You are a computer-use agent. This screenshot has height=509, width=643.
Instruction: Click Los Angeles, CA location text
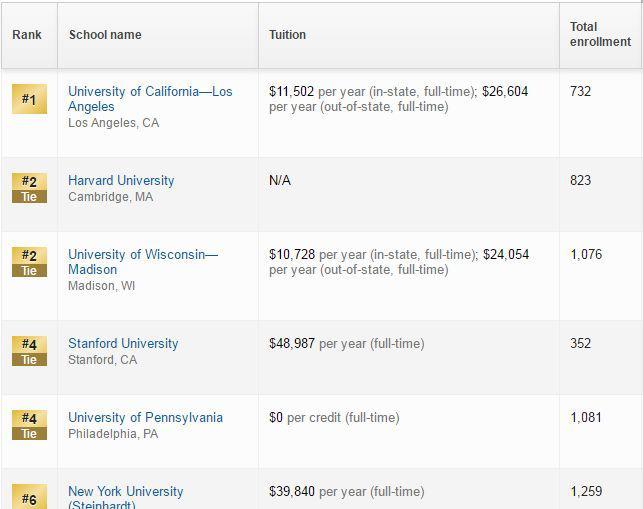[x=114, y=123]
